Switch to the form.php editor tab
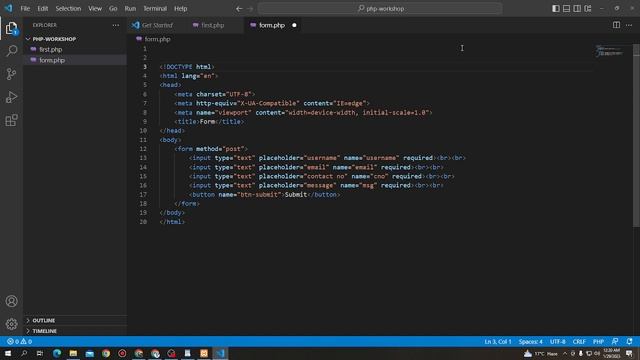This screenshot has height=360, width=640. (x=271, y=25)
